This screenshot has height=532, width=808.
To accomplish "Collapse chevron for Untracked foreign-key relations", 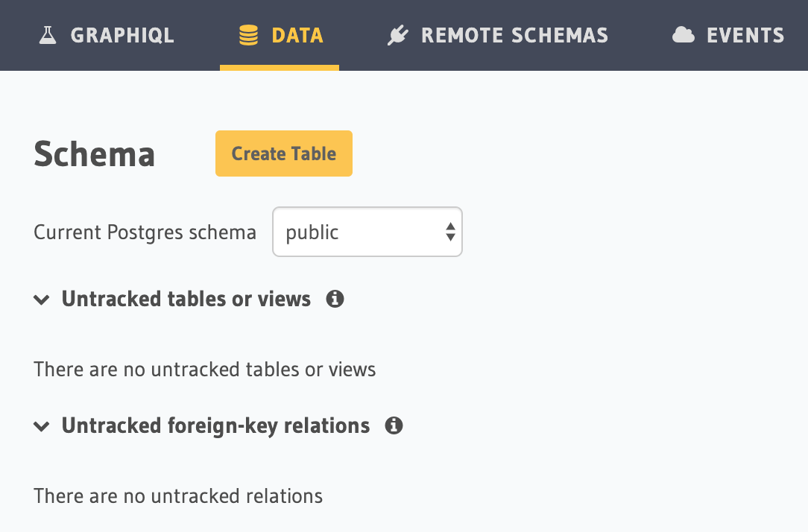I will pyautogui.click(x=42, y=427).
